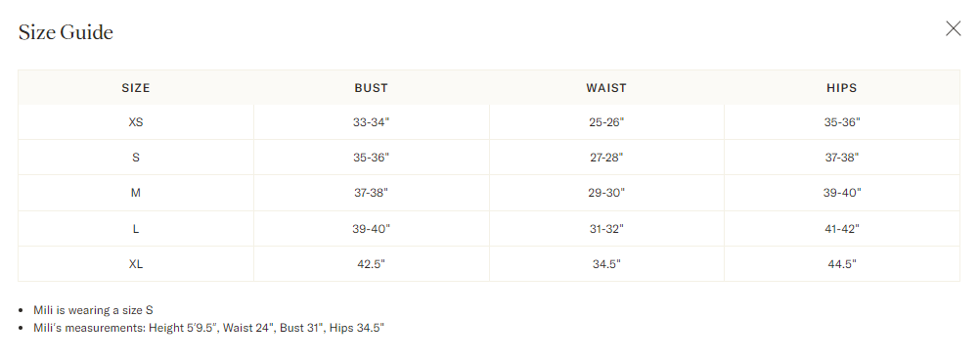Screen dimensions: 980x364
Task: Select the L size row label
Action: pyautogui.click(x=136, y=229)
